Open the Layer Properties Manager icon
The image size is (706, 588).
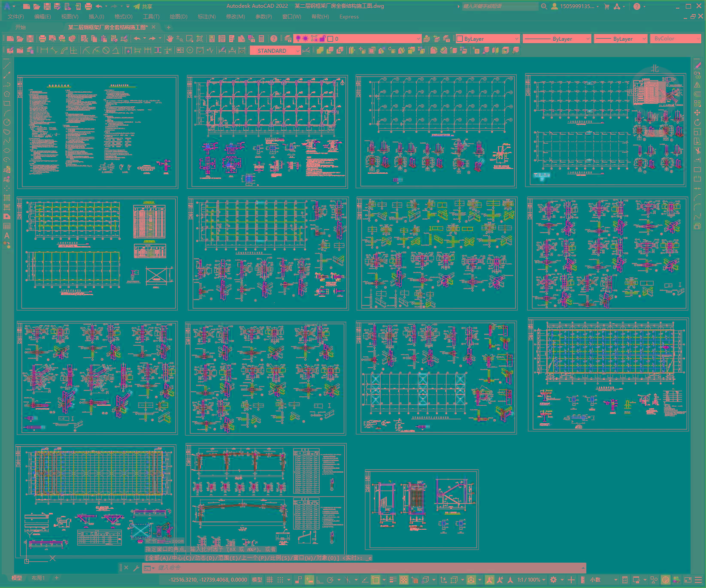point(288,39)
